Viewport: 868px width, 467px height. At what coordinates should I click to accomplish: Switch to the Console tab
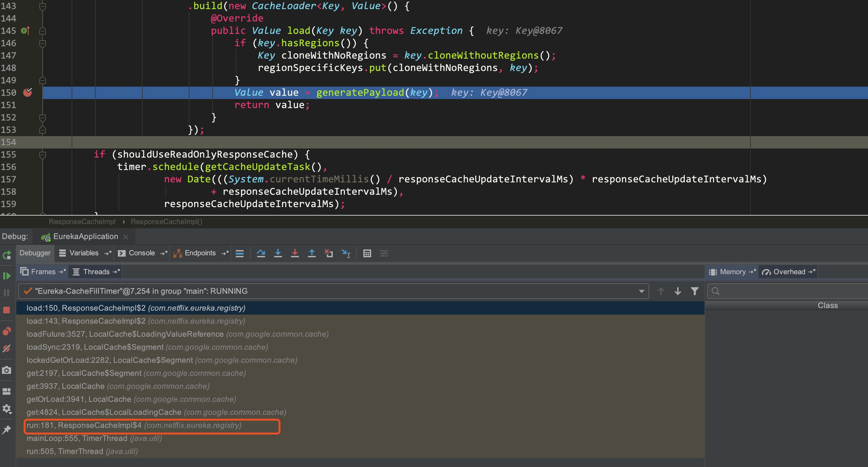pyautogui.click(x=142, y=253)
